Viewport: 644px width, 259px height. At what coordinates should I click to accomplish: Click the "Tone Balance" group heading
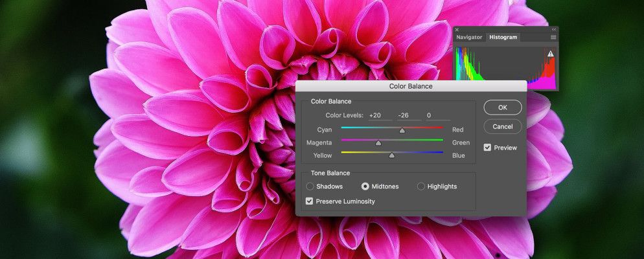(x=330, y=174)
